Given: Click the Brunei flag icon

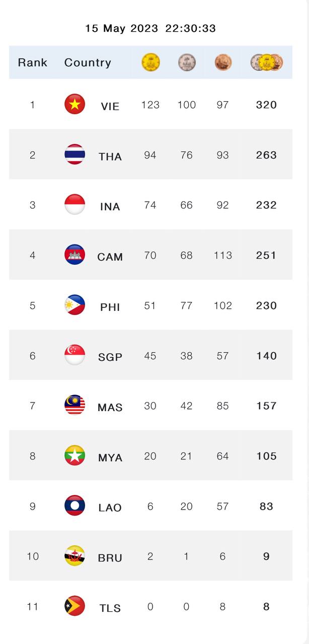Looking at the screenshot, I should point(74,556).
